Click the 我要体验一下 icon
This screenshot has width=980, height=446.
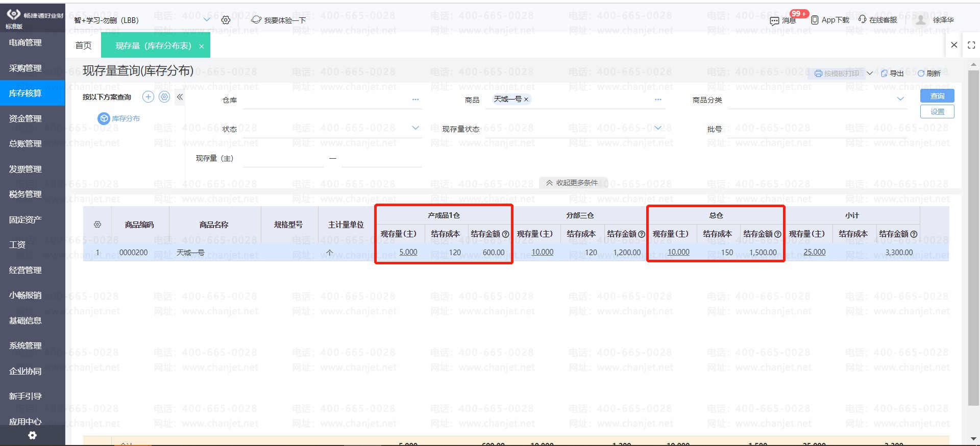tap(256, 20)
